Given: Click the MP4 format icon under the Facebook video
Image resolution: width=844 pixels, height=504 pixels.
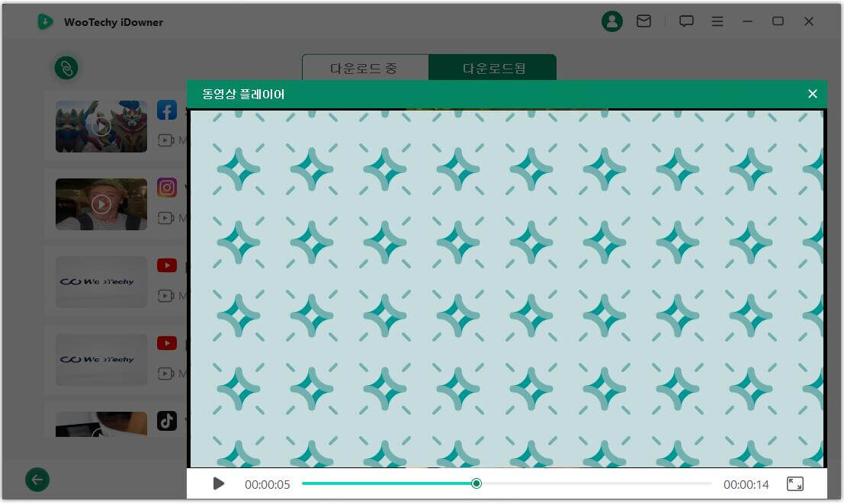Looking at the screenshot, I should (166, 140).
